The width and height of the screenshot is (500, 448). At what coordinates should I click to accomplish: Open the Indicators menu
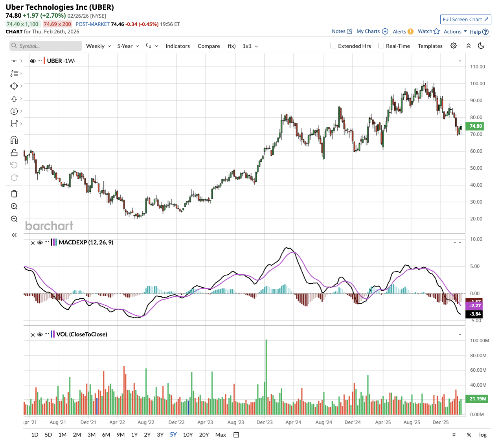coord(178,46)
